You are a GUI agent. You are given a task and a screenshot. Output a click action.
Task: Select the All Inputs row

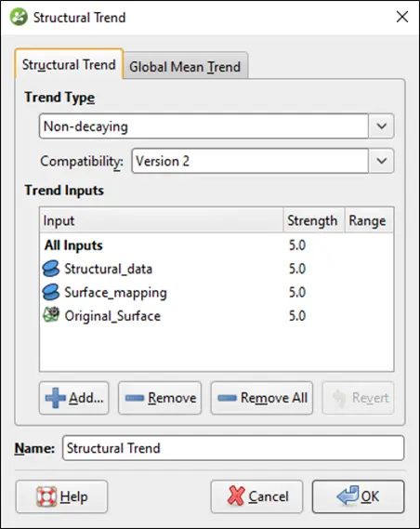217,245
